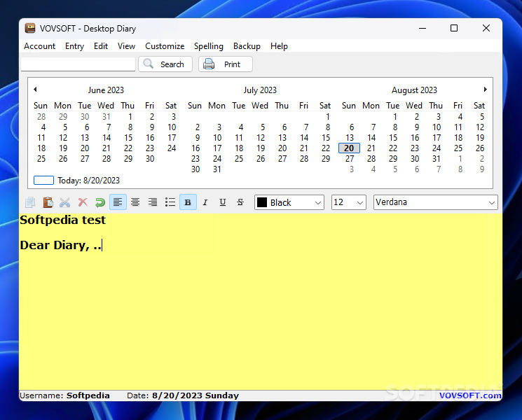Click the red X delete icon
The height and width of the screenshot is (420, 522).
point(83,202)
